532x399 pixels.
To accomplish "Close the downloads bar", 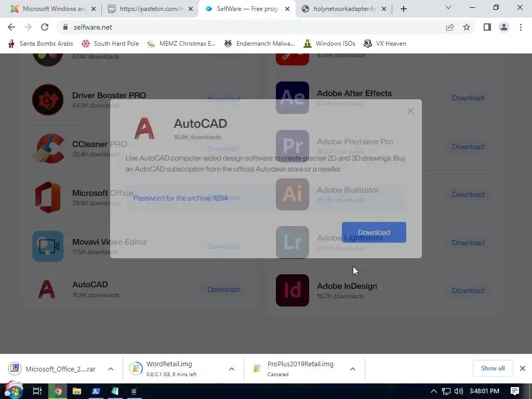I will pyautogui.click(x=523, y=368).
